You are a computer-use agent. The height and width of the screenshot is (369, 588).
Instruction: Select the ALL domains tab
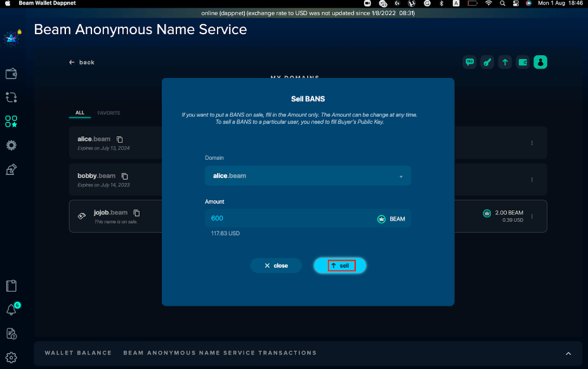(x=80, y=113)
